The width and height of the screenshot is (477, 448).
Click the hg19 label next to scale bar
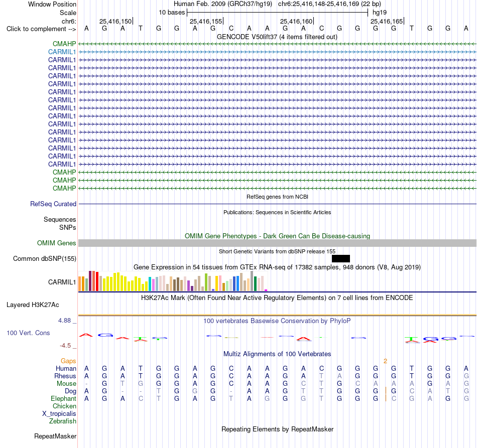tap(380, 13)
